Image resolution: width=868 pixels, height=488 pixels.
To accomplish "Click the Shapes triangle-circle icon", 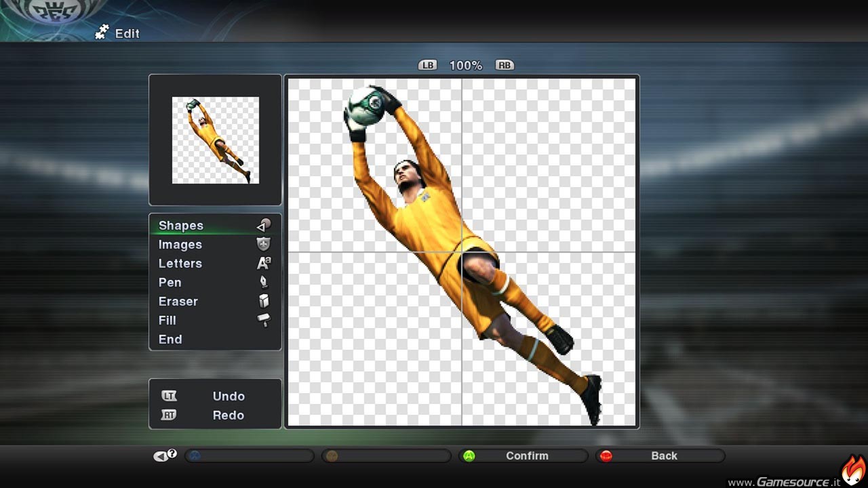I will [264, 225].
